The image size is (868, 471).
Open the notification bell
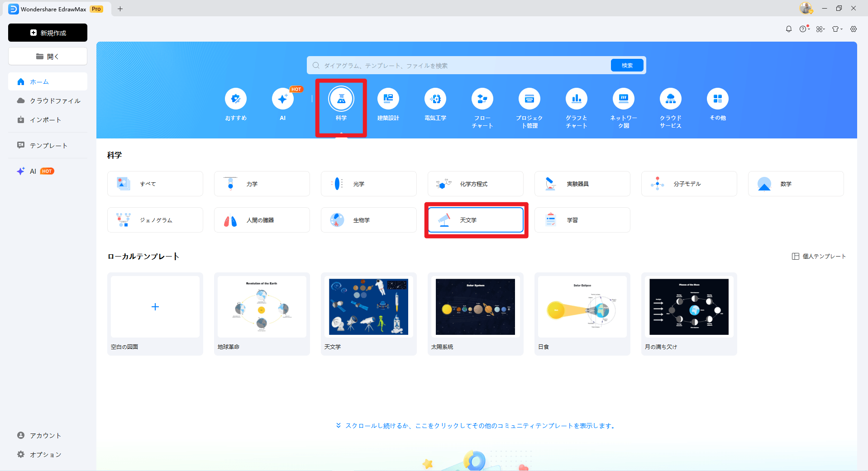tap(789, 29)
